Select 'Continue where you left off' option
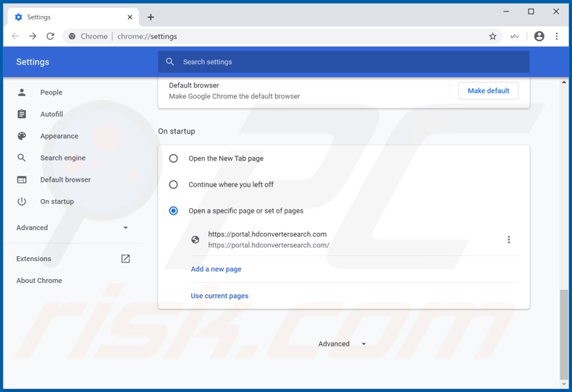 tap(173, 184)
